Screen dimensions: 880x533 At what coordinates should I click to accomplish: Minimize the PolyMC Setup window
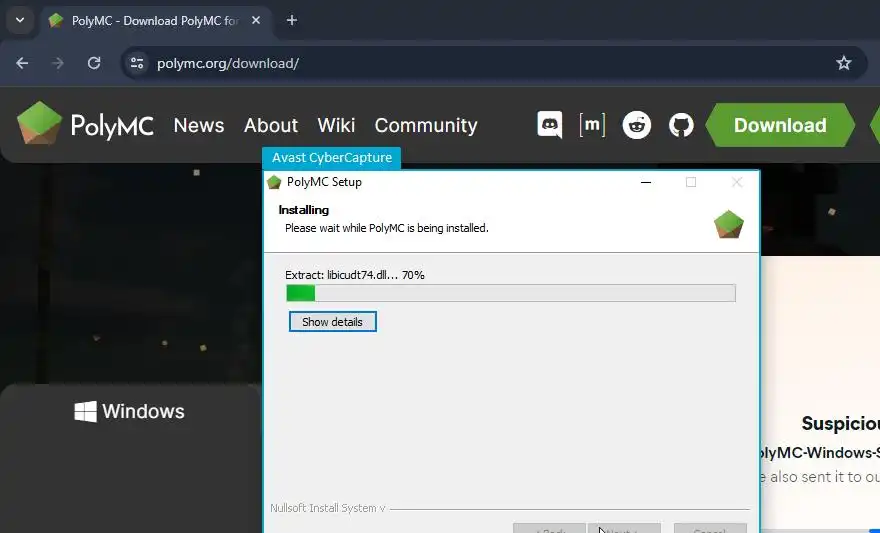pos(646,182)
